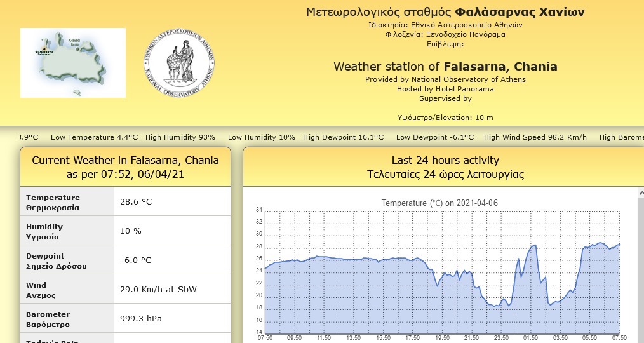
Task: Click the 'Weather station of Falasarna, Chania' heading
Action: point(445,67)
